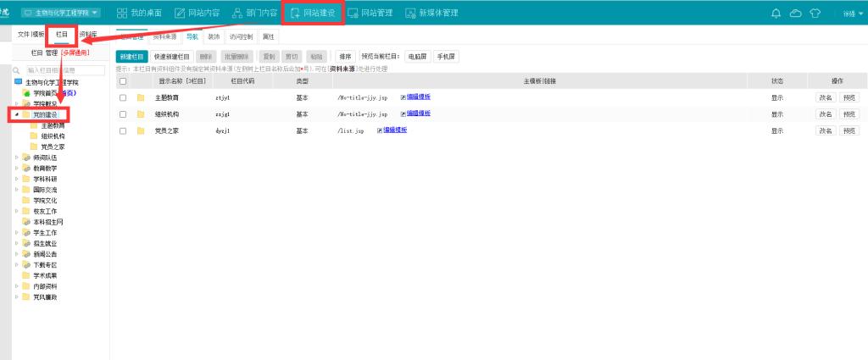The height and width of the screenshot is (360, 868).
Task: Switch to the 访问控制 tab
Action: [x=242, y=37]
